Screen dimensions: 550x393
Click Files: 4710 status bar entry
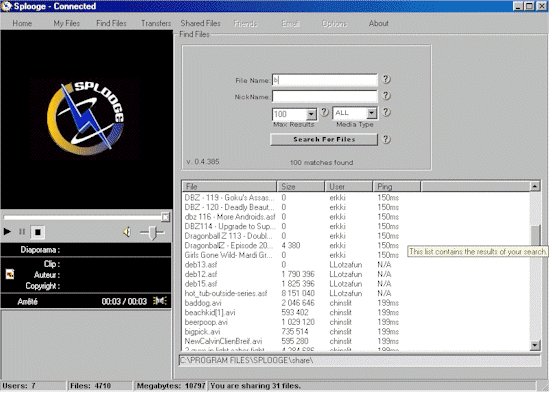[100, 386]
